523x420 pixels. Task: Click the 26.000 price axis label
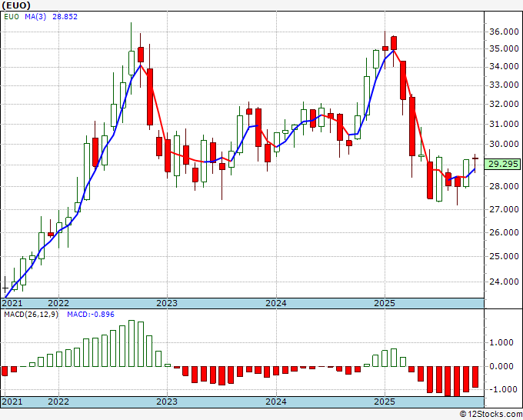[504, 232]
